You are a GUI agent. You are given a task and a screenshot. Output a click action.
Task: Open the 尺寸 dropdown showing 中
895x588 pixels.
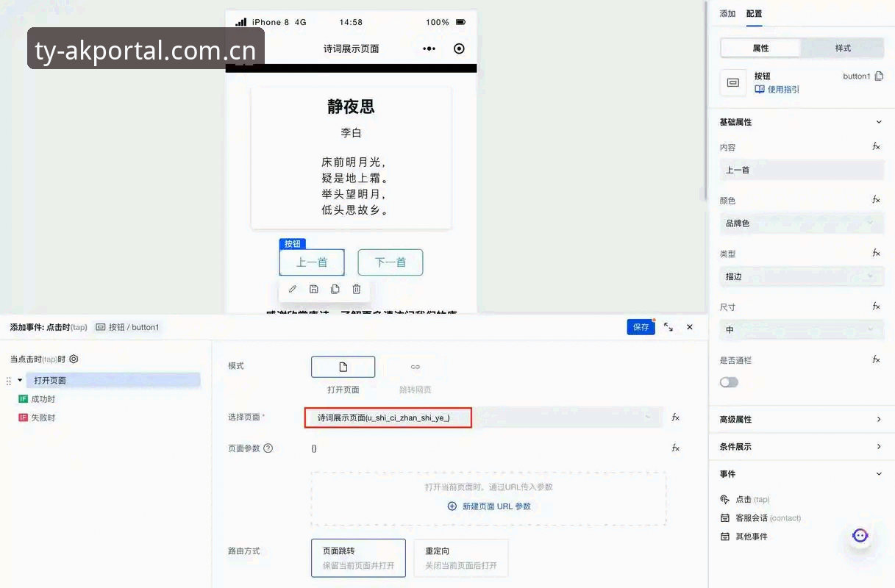click(802, 330)
